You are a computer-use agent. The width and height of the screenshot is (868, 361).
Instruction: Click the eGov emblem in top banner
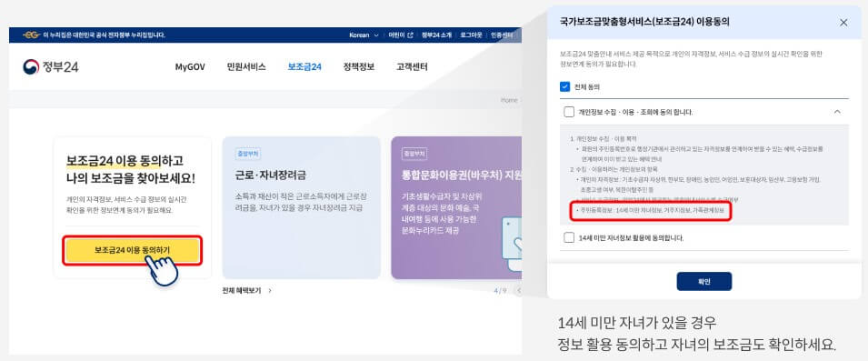31,35
